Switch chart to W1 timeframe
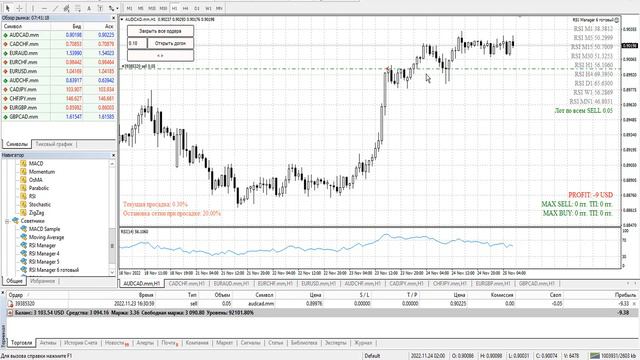The width and height of the screenshot is (640, 360). pos(208,8)
